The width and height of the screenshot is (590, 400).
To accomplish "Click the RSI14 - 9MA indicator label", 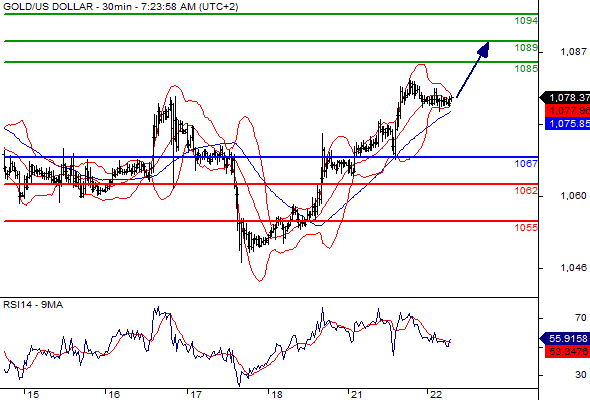I will [x=33, y=305].
